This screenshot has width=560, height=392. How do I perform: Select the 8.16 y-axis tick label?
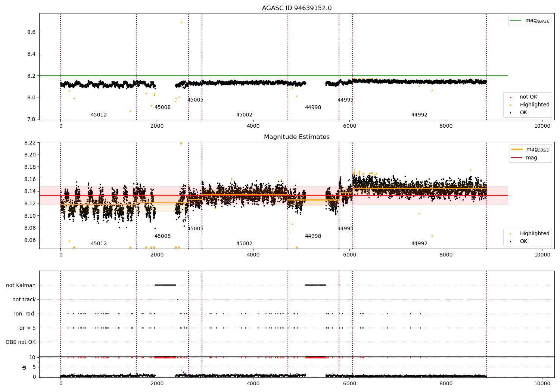(x=30, y=179)
